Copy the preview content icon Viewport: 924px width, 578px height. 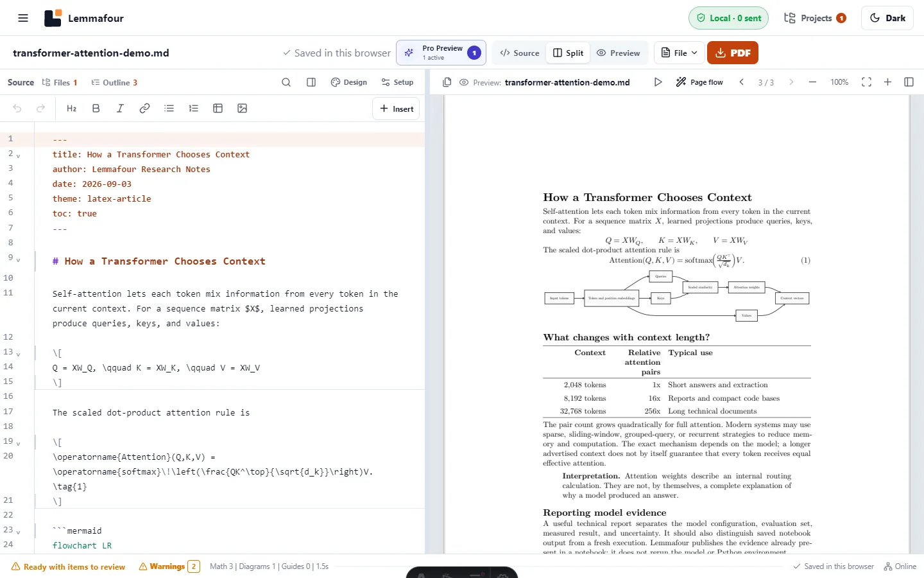(x=447, y=82)
